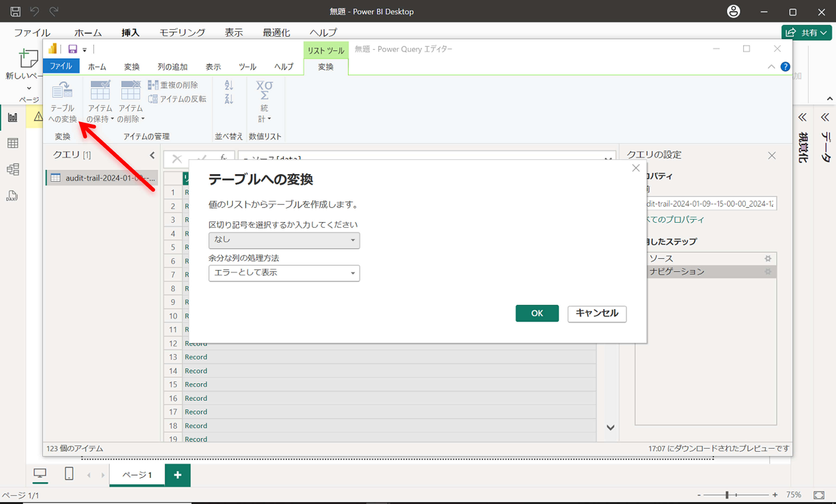This screenshot has width=836, height=504.
Task: Close the テーブルへの変換 dialog
Action: 636,168
